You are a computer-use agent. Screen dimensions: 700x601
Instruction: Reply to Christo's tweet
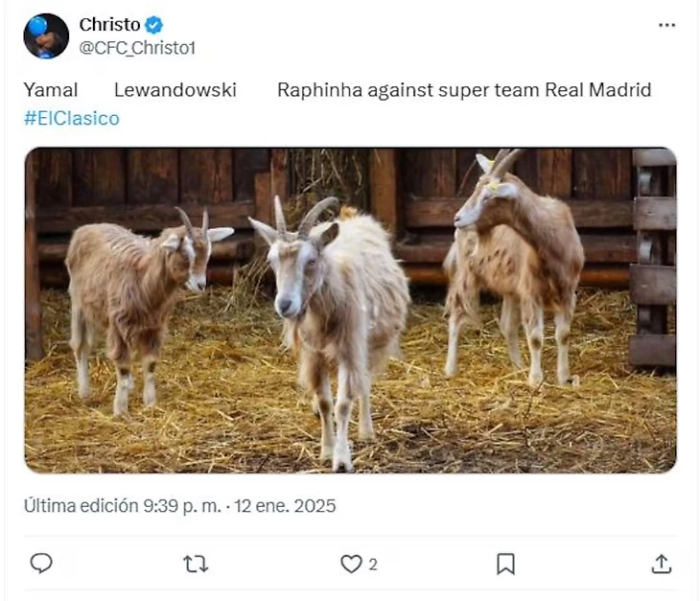tap(41, 564)
